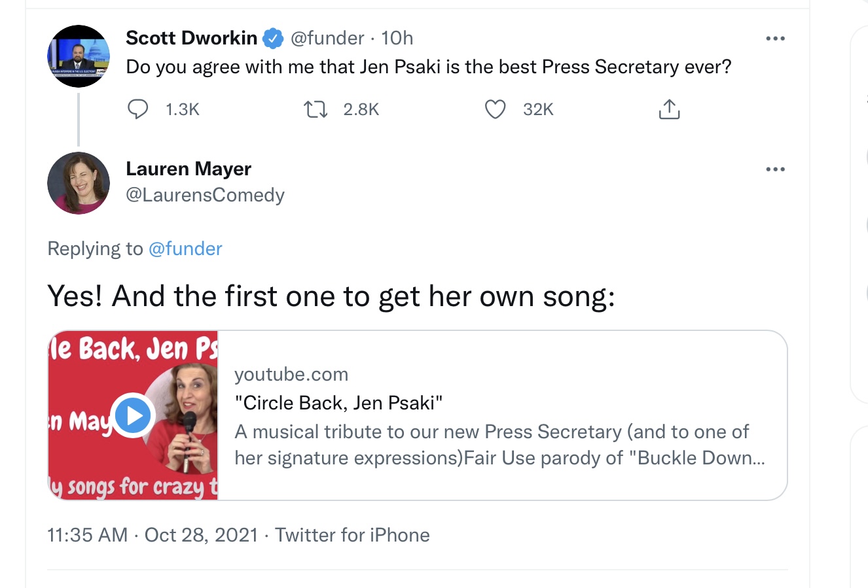868x588 pixels.
Task: Open Lauren Mayer's profile picture
Action: pyautogui.click(x=79, y=183)
